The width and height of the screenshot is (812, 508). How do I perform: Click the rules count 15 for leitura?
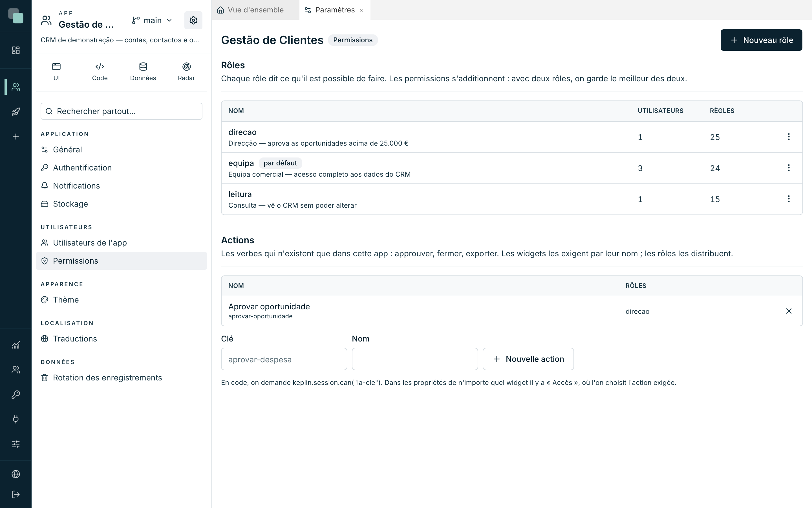pos(715,199)
